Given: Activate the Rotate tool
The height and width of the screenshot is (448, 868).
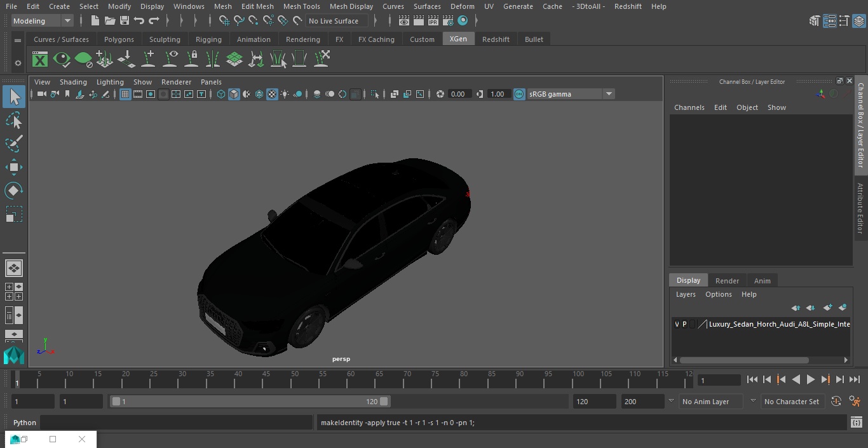Looking at the screenshot, I should coord(13,191).
